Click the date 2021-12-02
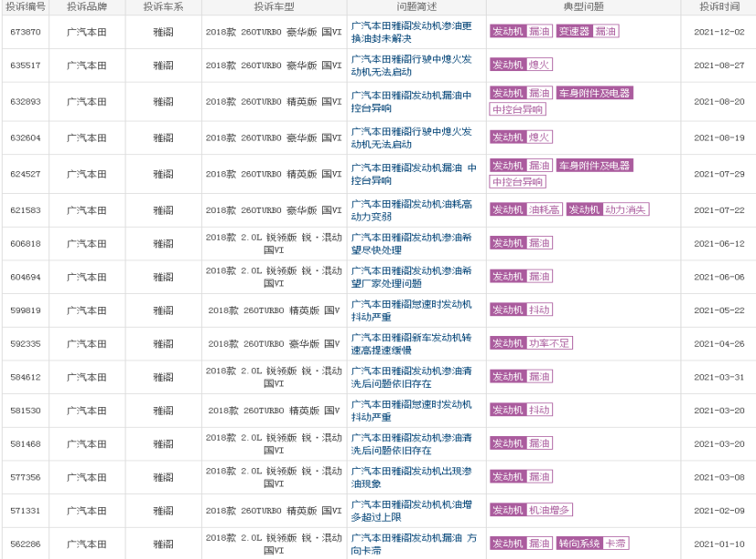 (x=720, y=32)
